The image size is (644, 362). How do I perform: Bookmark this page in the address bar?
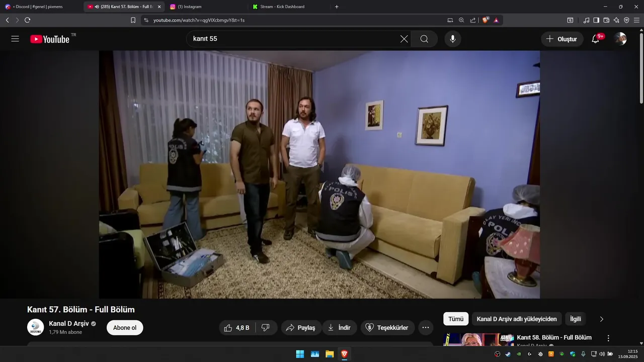click(133, 20)
